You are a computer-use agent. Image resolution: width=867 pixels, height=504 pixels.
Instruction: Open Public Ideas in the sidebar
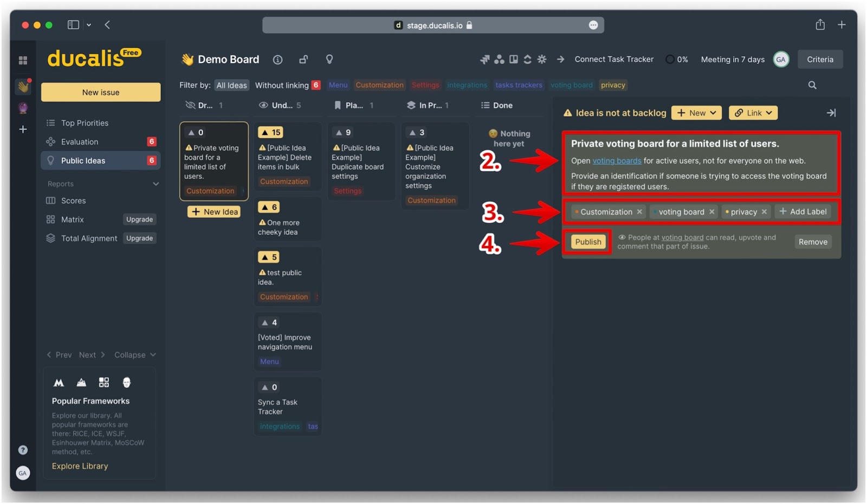click(101, 160)
